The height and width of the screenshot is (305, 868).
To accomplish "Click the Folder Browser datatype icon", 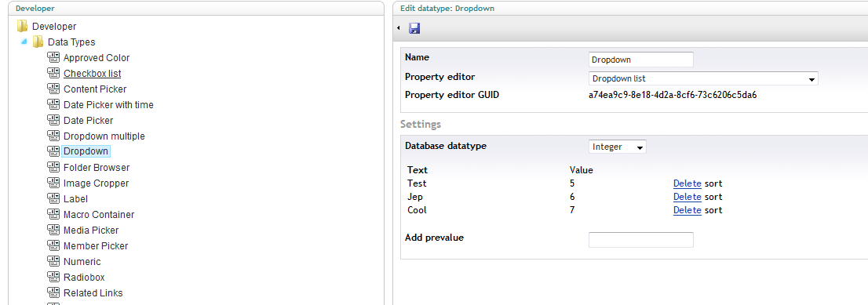I will [x=53, y=167].
